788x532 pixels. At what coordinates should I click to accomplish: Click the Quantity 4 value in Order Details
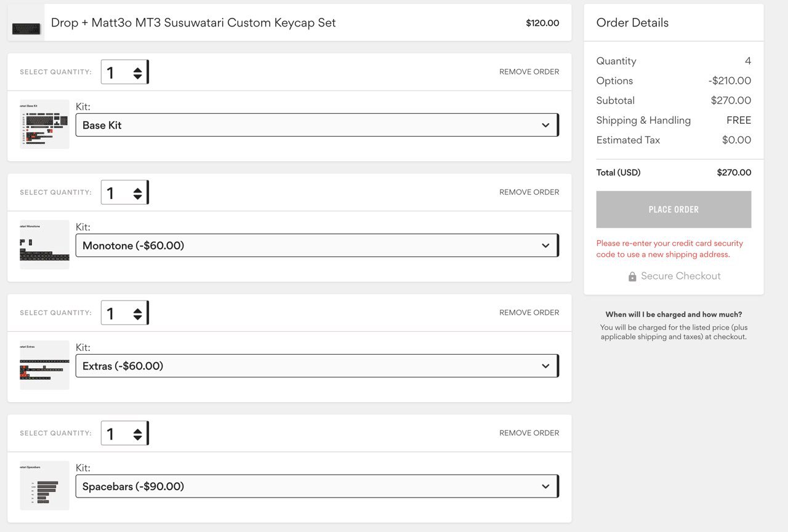click(748, 61)
